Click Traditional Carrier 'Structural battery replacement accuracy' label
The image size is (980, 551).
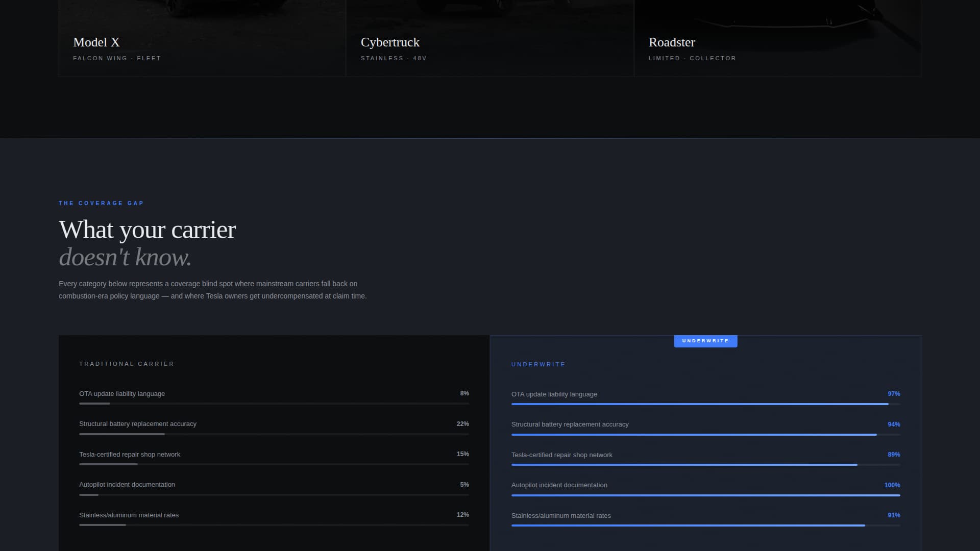point(138,424)
